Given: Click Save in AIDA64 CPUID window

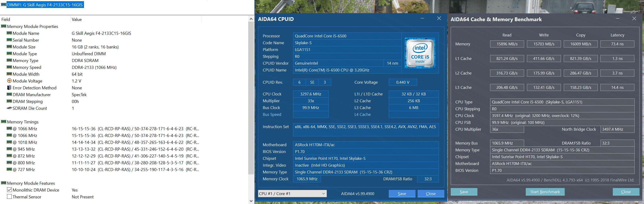Looking at the screenshot, I should [402, 193].
